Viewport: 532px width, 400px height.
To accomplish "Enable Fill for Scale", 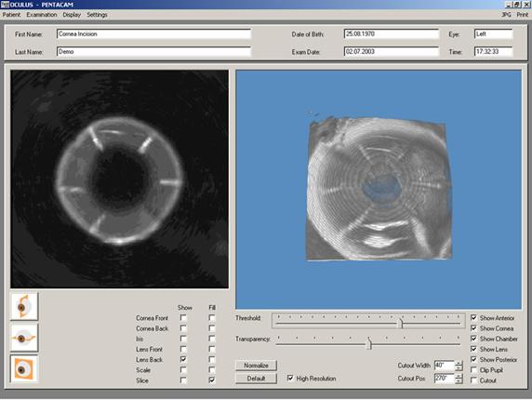I will click(212, 370).
